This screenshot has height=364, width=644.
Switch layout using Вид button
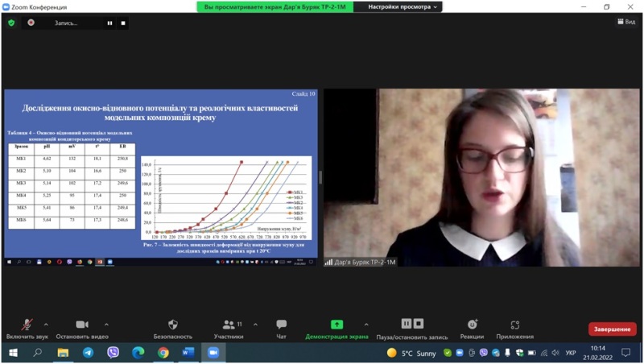[625, 23]
